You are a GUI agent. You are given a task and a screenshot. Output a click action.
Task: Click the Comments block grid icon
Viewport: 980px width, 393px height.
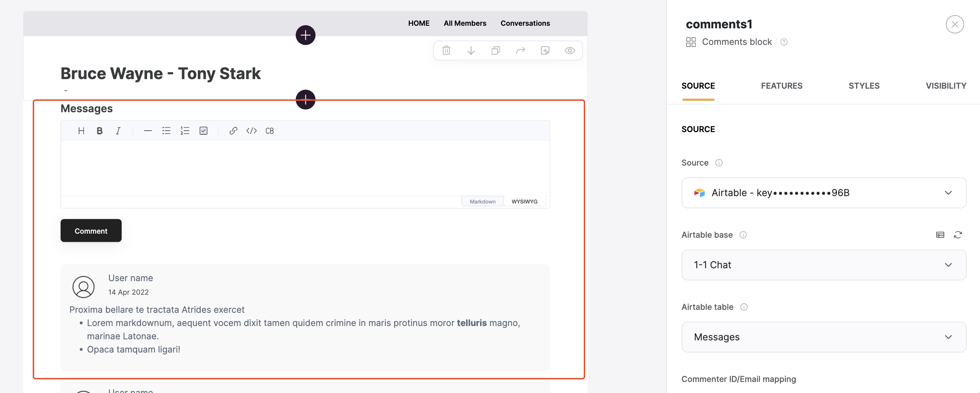point(691,42)
